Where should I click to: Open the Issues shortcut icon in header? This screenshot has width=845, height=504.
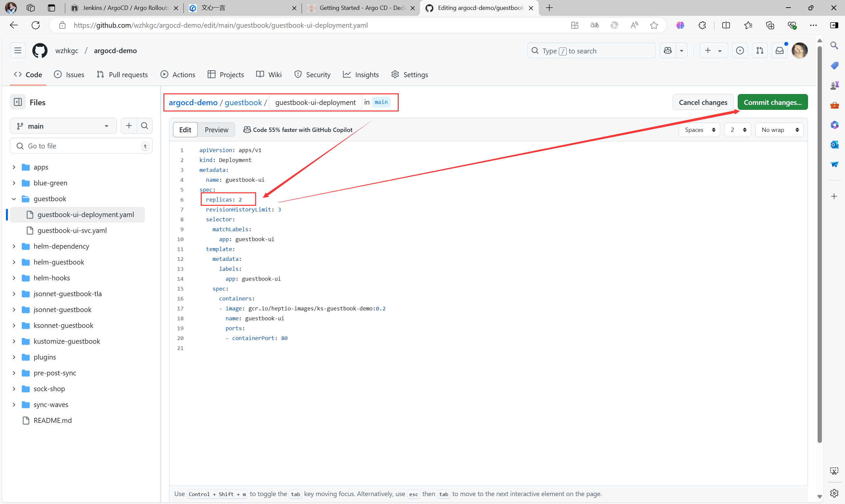740,50
